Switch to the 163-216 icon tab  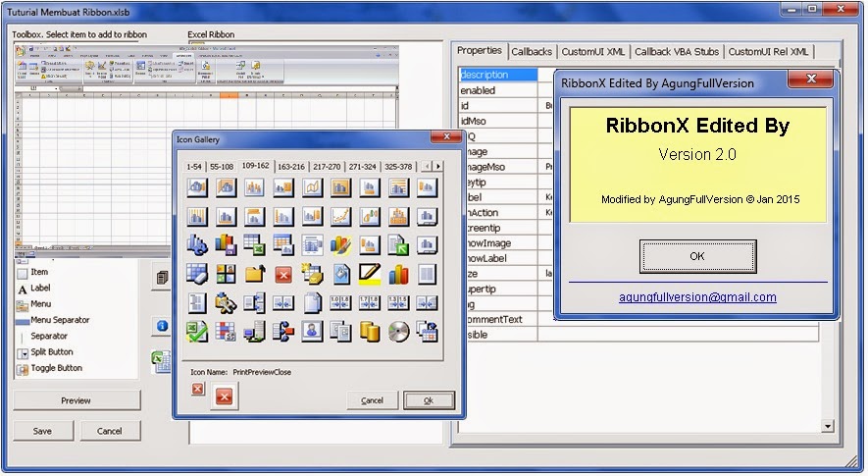pyautogui.click(x=291, y=166)
